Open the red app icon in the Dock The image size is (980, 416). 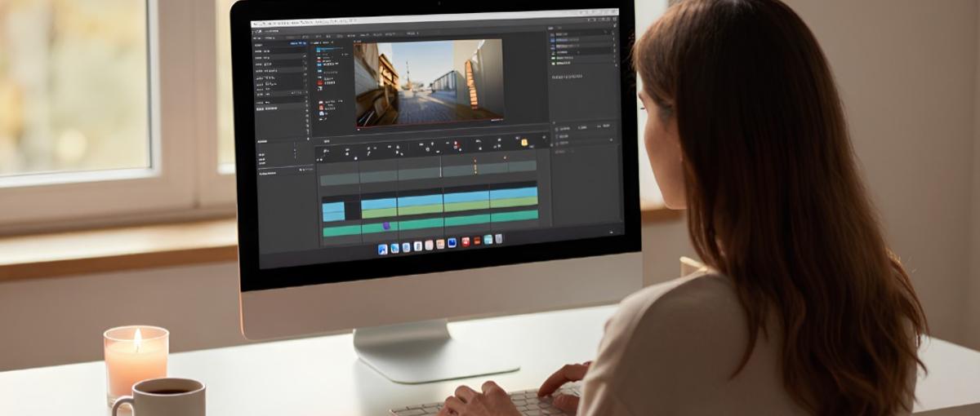(465, 242)
